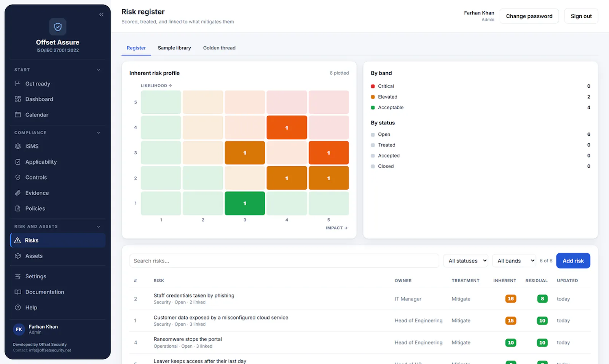Viewport: 609px width, 364px height.
Task: Open "Staff credentials taken by phishing" risk
Action: (194, 296)
